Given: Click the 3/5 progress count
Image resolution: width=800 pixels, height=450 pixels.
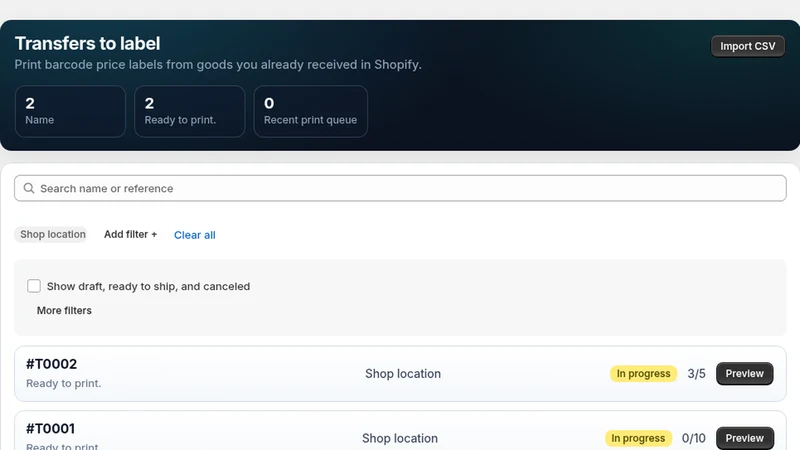Looking at the screenshot, I should [696, 373].
